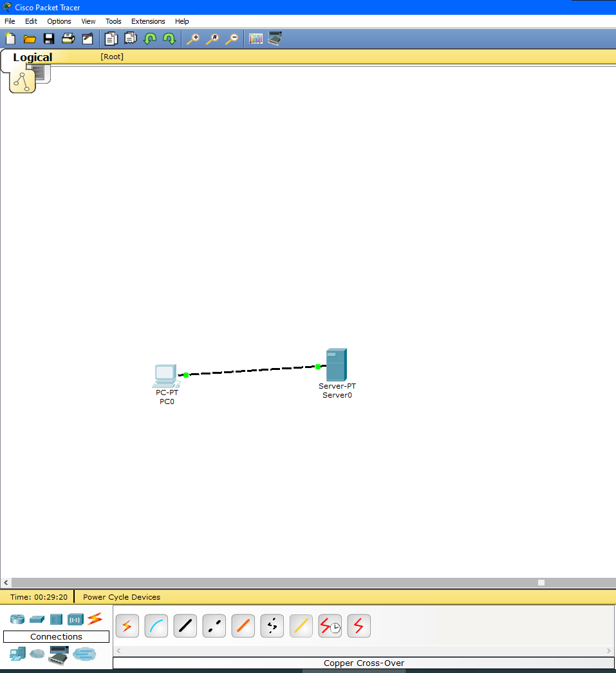This screenshot has width=616, height=673.
Task: Zoom in with the plus magnifier
Action: (193, 39)
